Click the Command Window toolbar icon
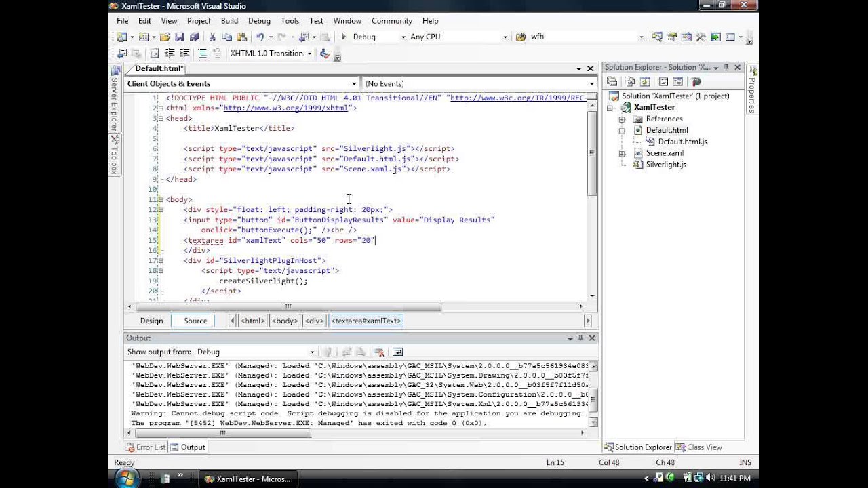This screenshot has height=488, width=868. point(730,37)
